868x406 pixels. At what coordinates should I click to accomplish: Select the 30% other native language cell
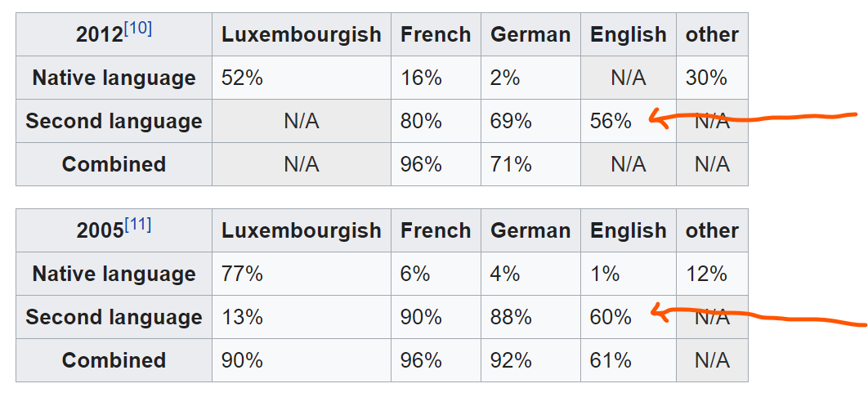(x=712, y=78)
